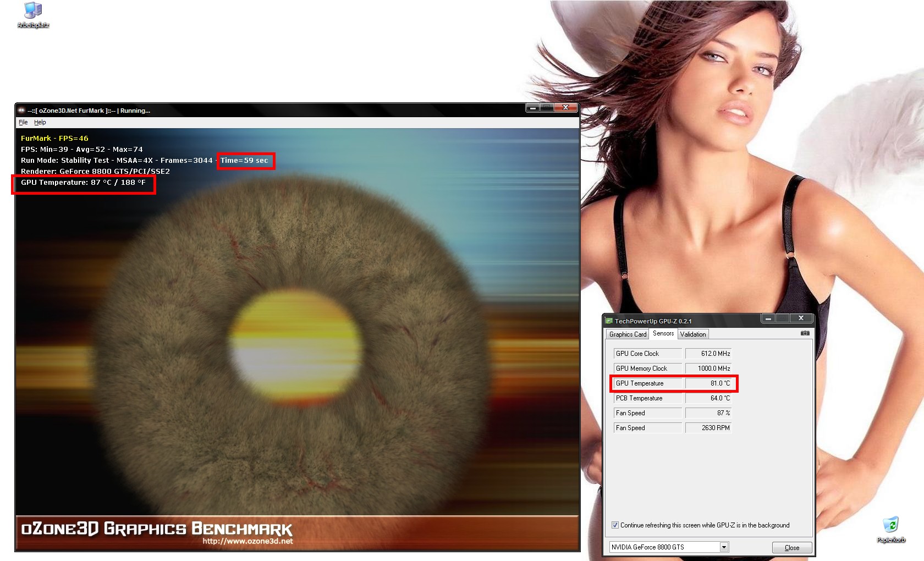Open the File menu in FurMark
Image resolution: width=924 pixels, height=561 pixels.
[23, 122]
